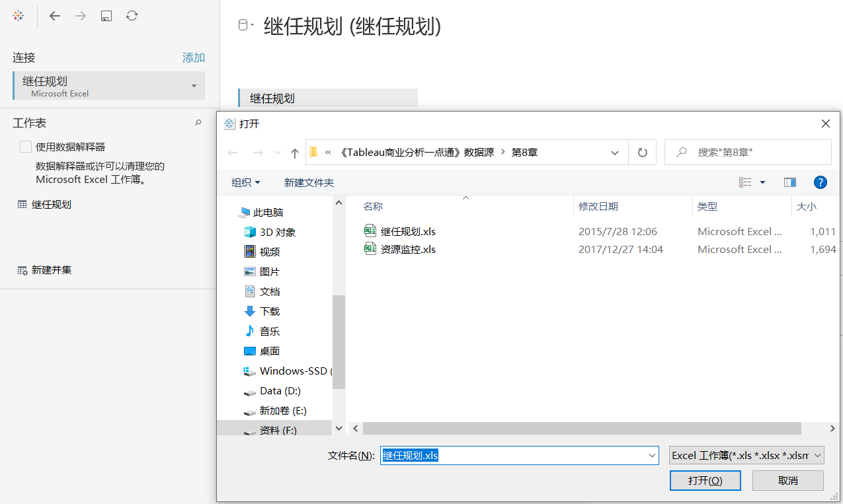843x504 pixels.
Task: Enable 使用数据解释器 checkbox
Action: [x=26, y=147]
